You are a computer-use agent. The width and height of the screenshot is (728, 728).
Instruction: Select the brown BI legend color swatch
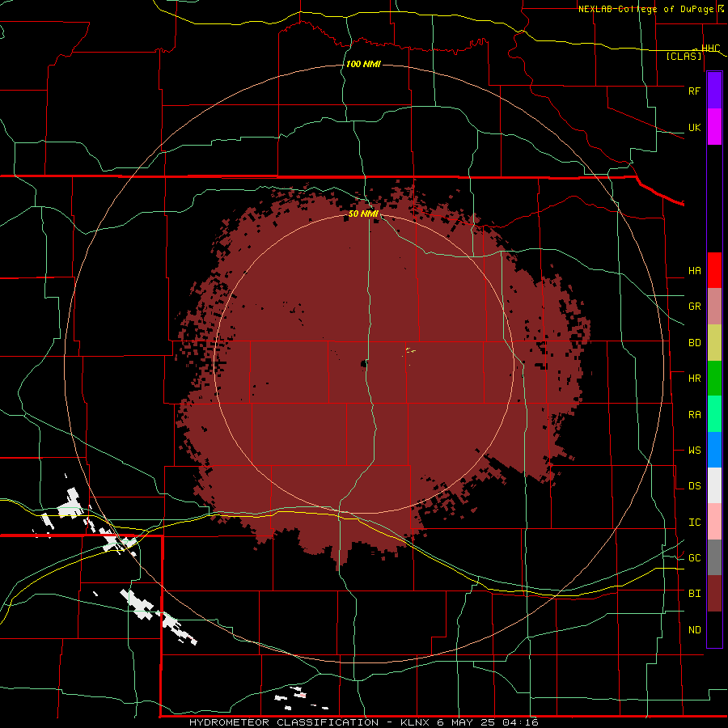point(714,594)
